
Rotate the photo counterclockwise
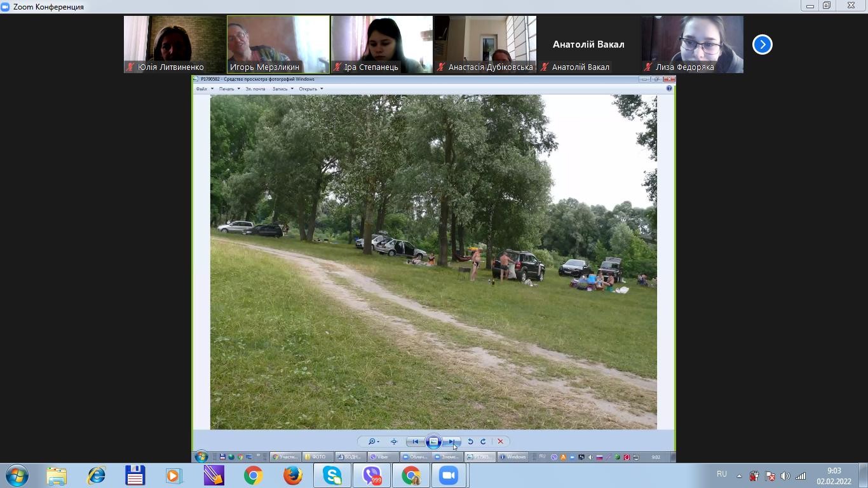pyautogui.click(x=470, y=442)
